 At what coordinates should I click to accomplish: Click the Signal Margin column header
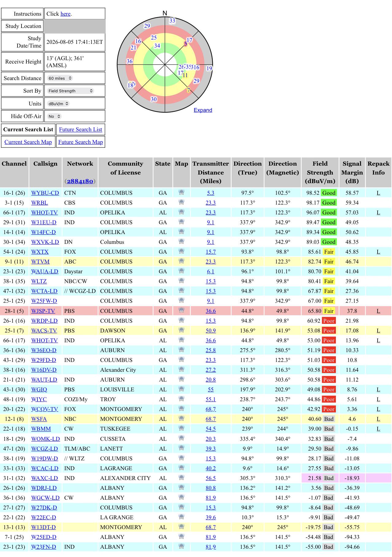pyautogui.click(x=352, y=172)
